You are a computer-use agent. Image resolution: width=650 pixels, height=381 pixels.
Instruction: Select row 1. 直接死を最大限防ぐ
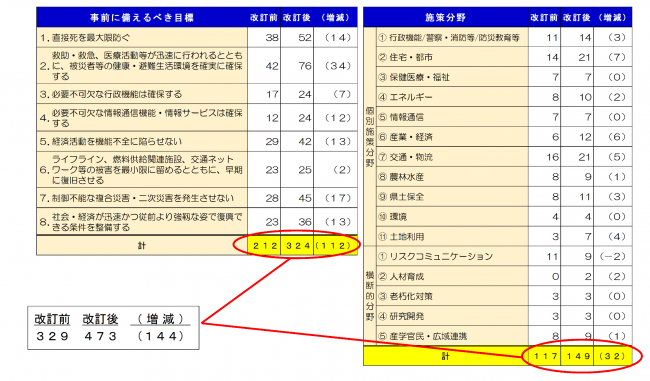click(x=142, y=38)
